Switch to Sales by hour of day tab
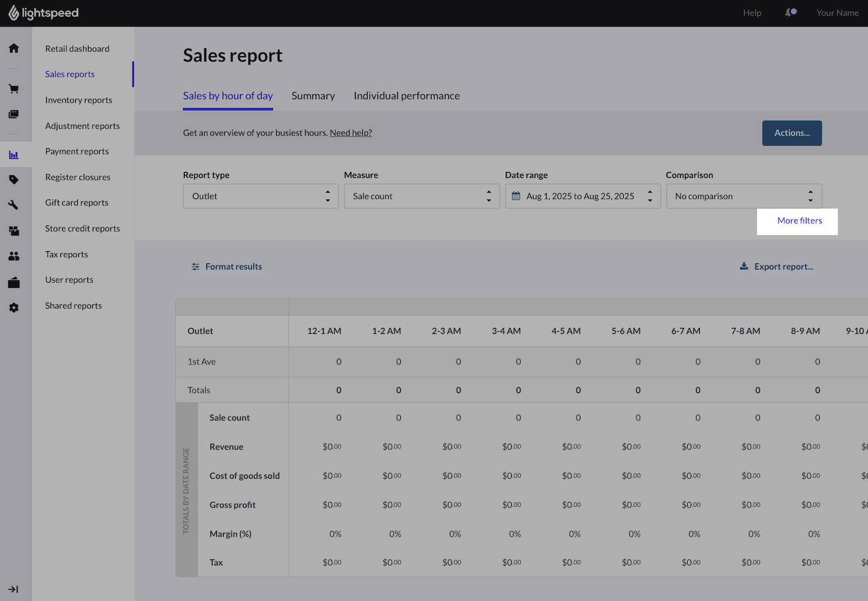Viewport: 868px width, 601px height. 228,96
